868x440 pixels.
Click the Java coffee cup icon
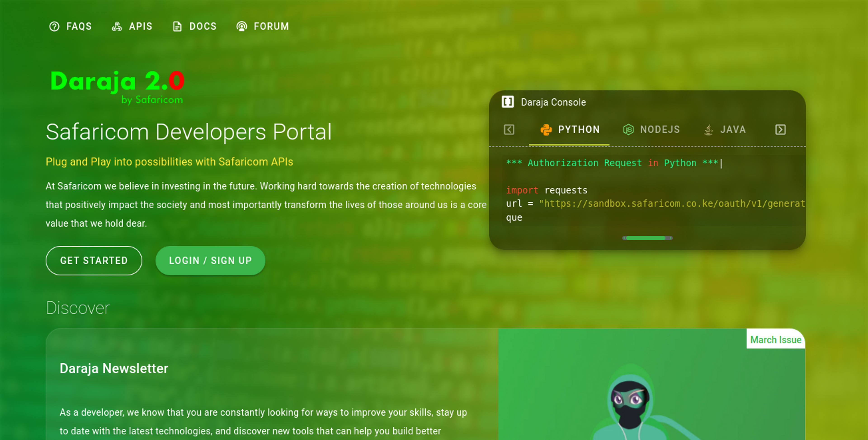point(709,130)
